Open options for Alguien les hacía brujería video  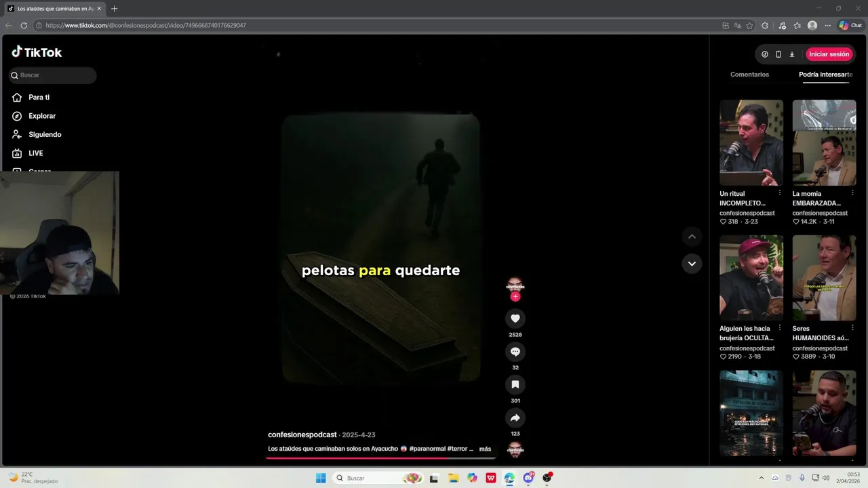pos(779,328)
